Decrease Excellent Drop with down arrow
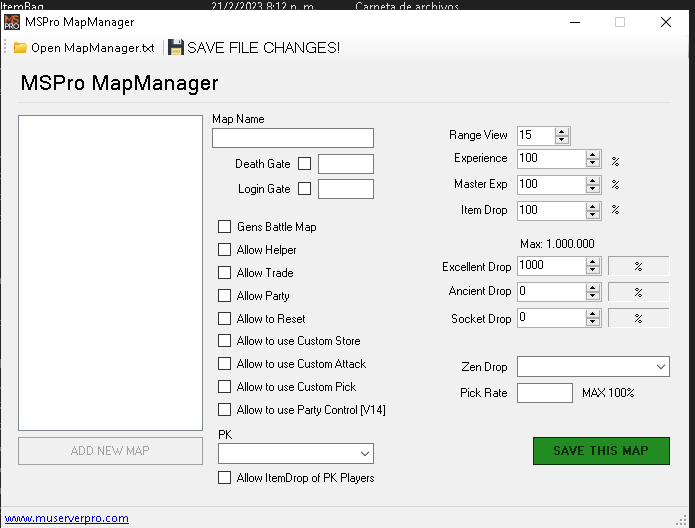This screenshot has height=528, width=695. tap(593, 271)
